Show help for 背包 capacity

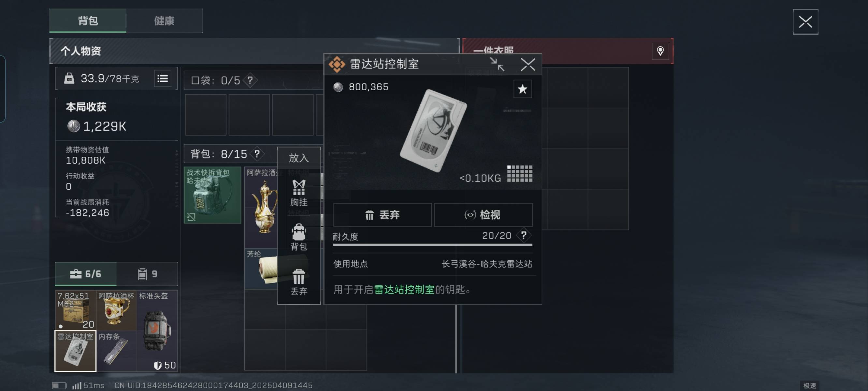(x=257, y=154)
